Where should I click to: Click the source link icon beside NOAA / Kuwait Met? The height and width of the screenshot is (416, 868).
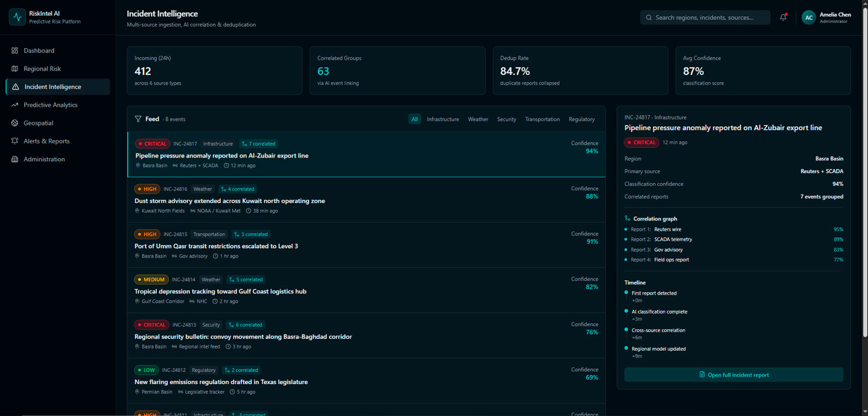192,211
